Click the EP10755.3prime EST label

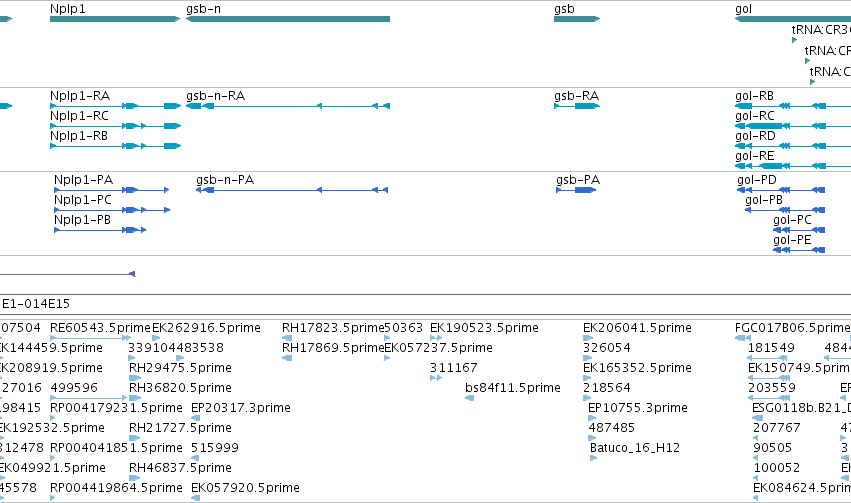[x=638, y=408]
